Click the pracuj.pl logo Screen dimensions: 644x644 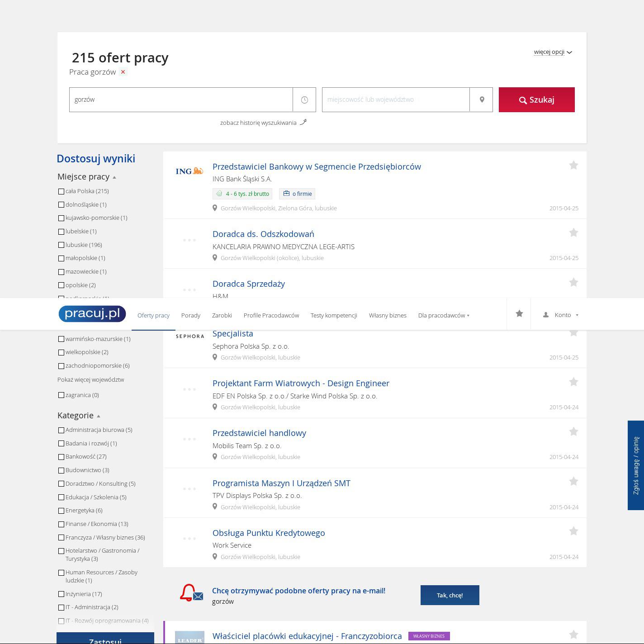92,314
